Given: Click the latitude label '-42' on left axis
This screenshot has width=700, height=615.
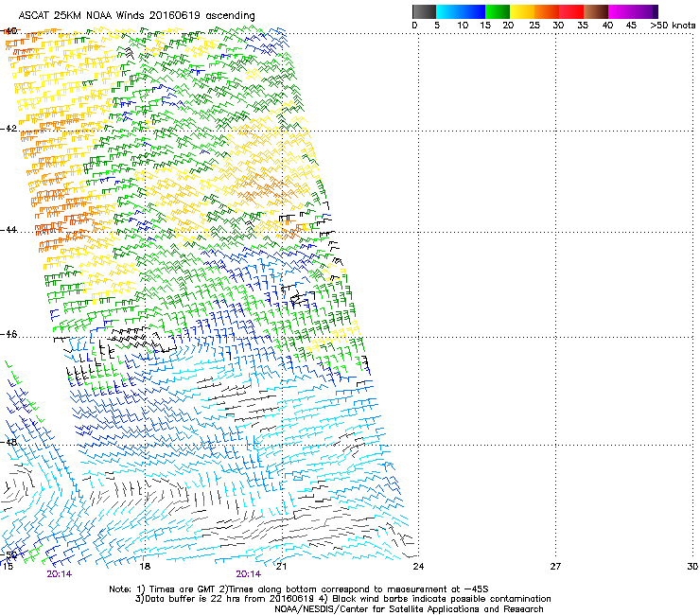Looking at the screenshot, I should [9, 129].
